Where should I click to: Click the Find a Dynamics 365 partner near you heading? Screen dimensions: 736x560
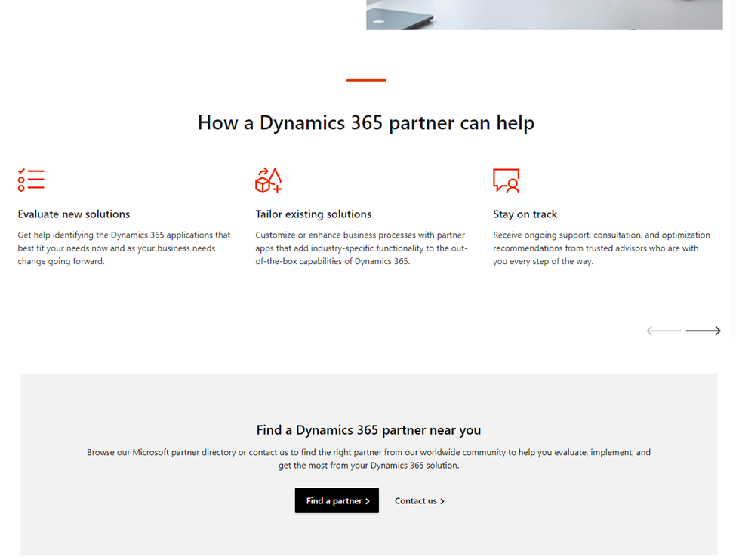click(x=368, y=430)
